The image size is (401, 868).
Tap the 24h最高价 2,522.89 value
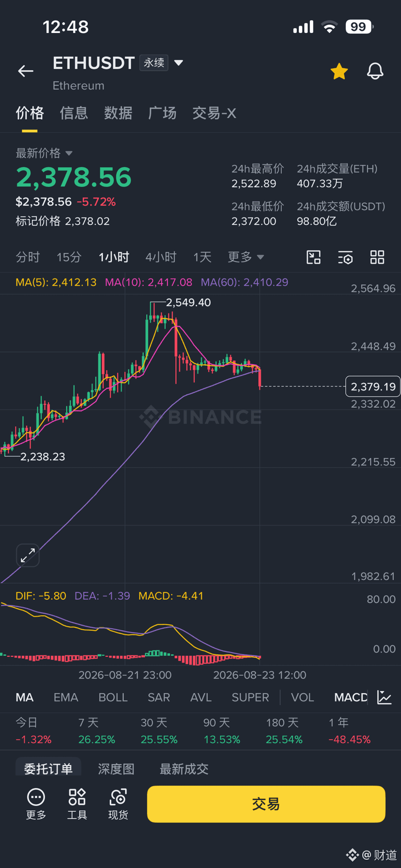(x=254, y=184)
